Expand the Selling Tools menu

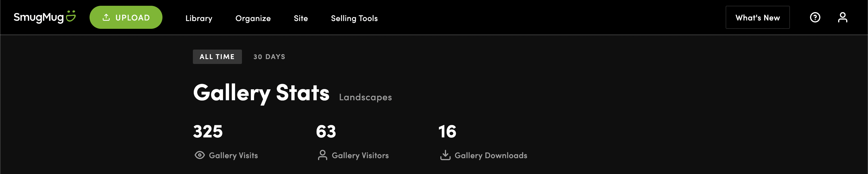pos(354,18)
